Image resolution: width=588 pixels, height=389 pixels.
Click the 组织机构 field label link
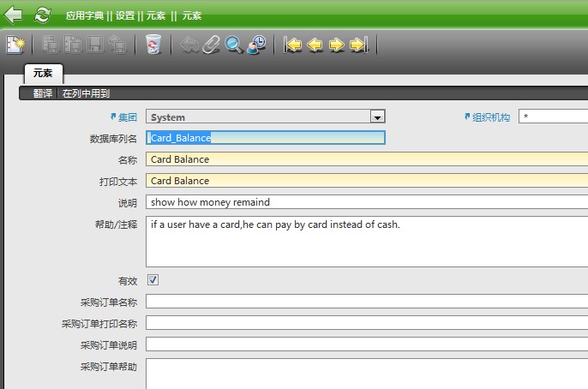tap(491, 117)
